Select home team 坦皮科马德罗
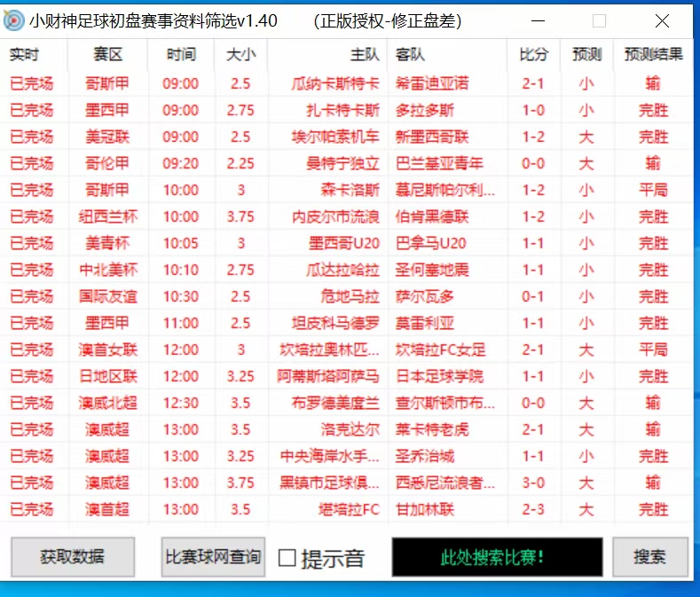This screenshot has width=700, height=597. [x=335, y=323]
